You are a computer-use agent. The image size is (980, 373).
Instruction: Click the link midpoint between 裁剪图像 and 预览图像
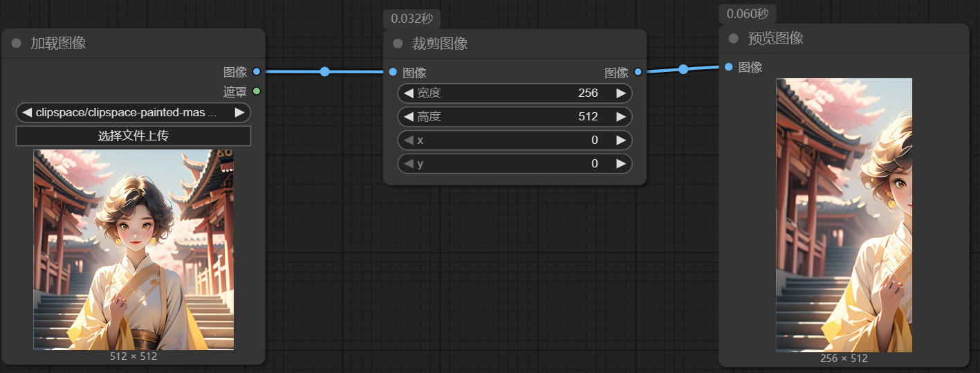(x=683, y=69)
